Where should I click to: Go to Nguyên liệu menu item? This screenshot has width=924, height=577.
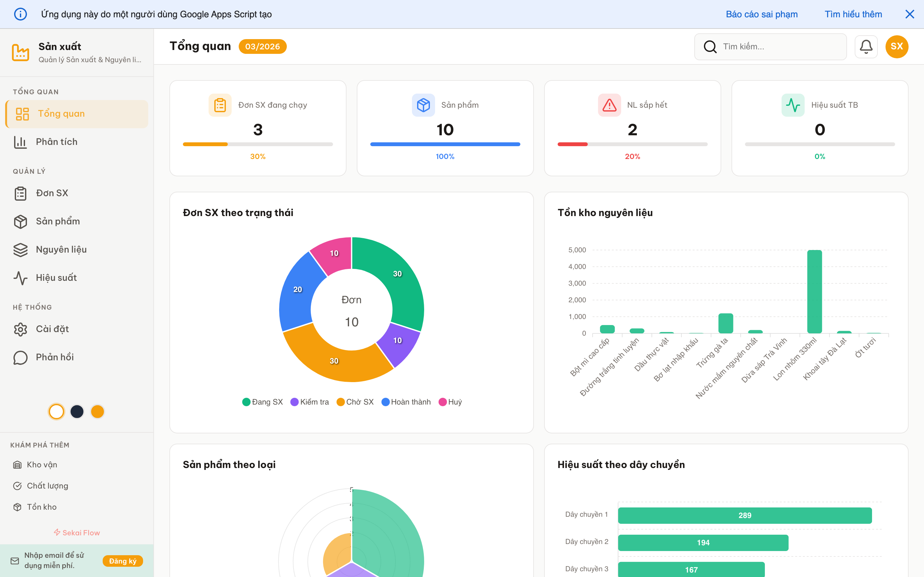coord(61,250)
